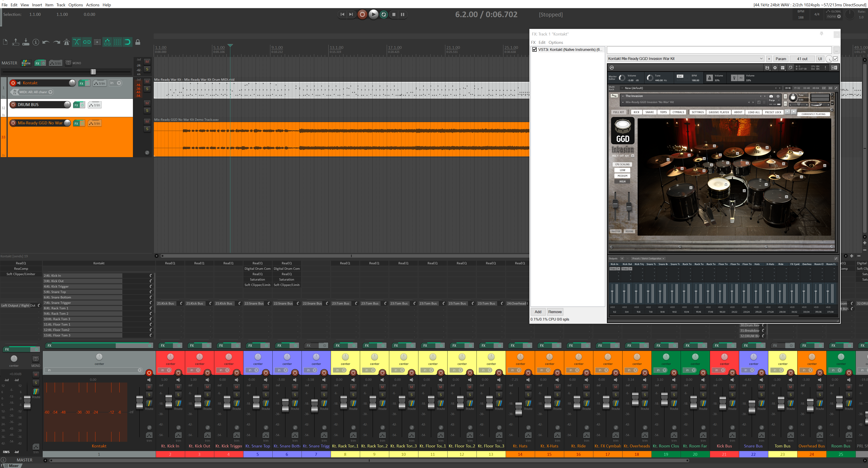Uncheck the VST3i Kontakt checkbox in FX chain

click(x=535, y=50)
